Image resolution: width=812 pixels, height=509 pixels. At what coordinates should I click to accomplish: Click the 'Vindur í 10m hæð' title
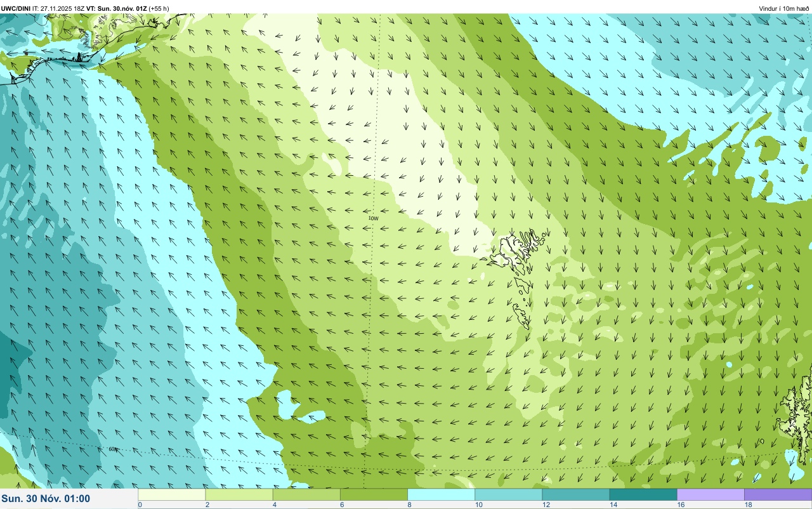783,8
